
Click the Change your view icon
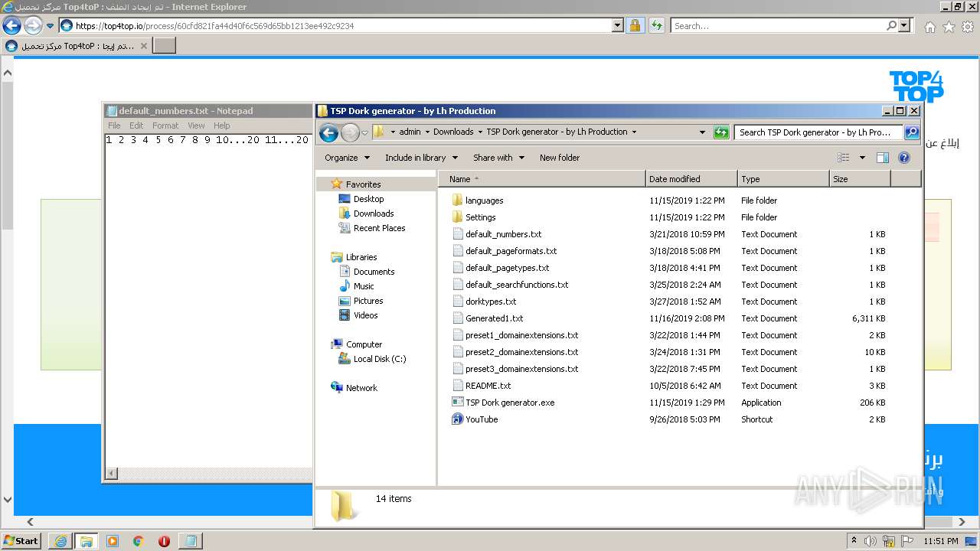tap(844, 158)
